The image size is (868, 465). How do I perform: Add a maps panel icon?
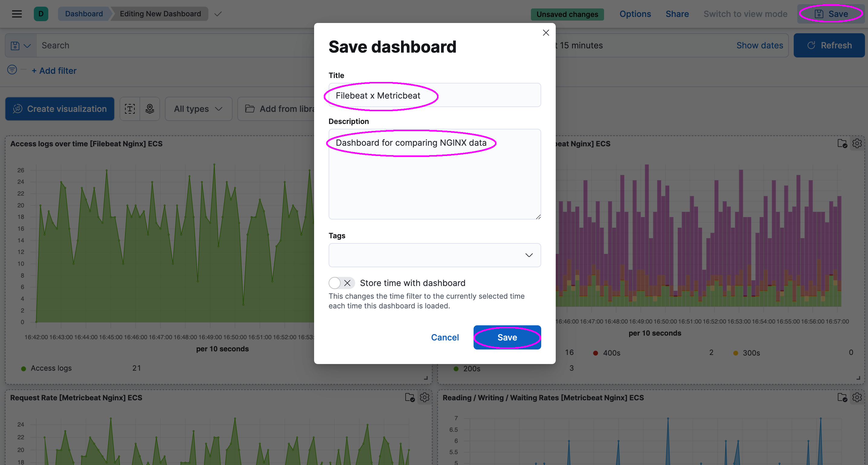coord(150,109)
